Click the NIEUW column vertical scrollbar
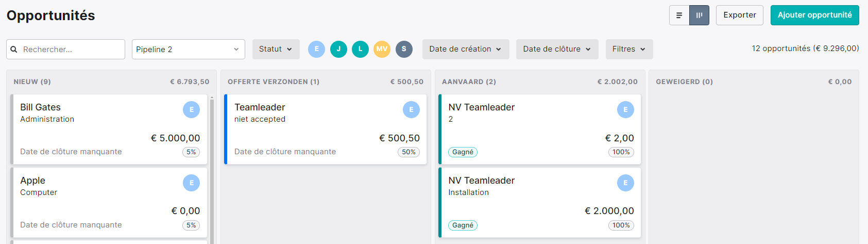The image size is (868, 244). coord(212,169)
